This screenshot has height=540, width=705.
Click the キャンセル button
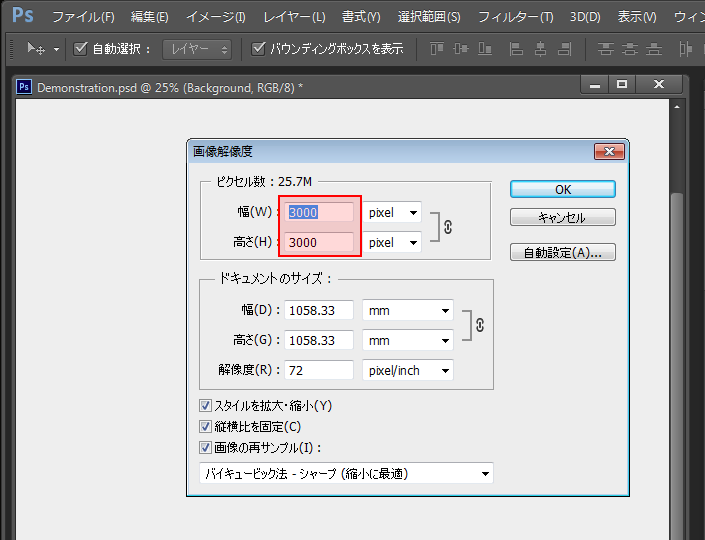(x=563, y=218)
